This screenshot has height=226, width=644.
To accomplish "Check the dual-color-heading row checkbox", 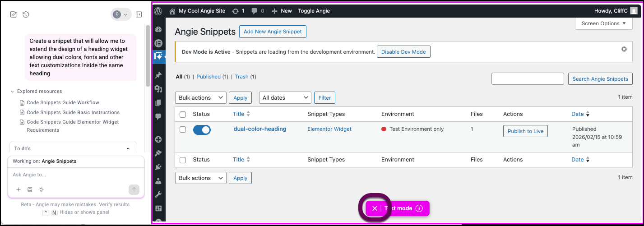I will point(183,129).
